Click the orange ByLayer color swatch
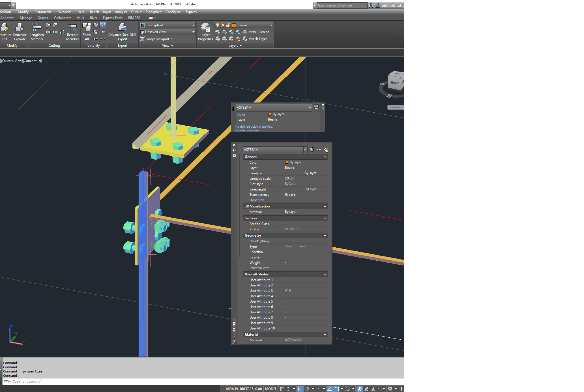This screenshot has width=584, height=392. (286, 162)
